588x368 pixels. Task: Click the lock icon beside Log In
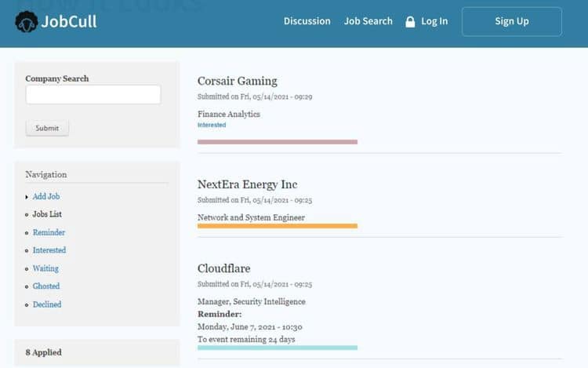click(410, 22)
